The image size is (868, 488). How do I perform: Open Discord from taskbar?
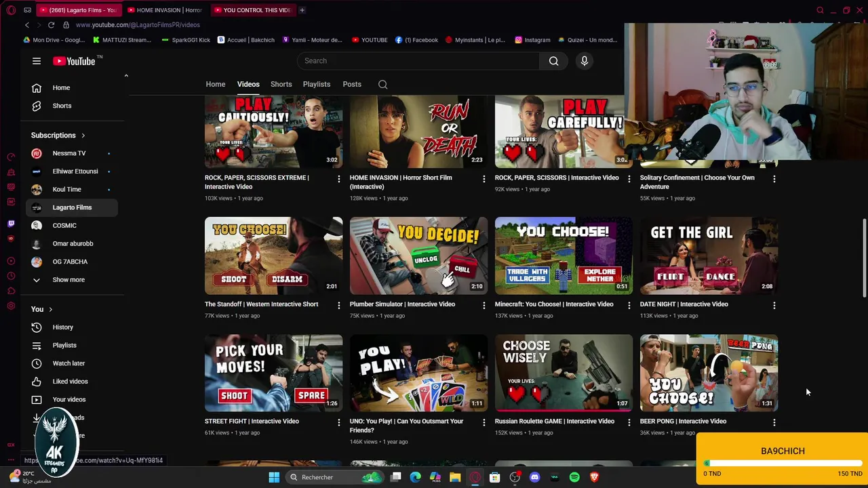click(534, 477)
